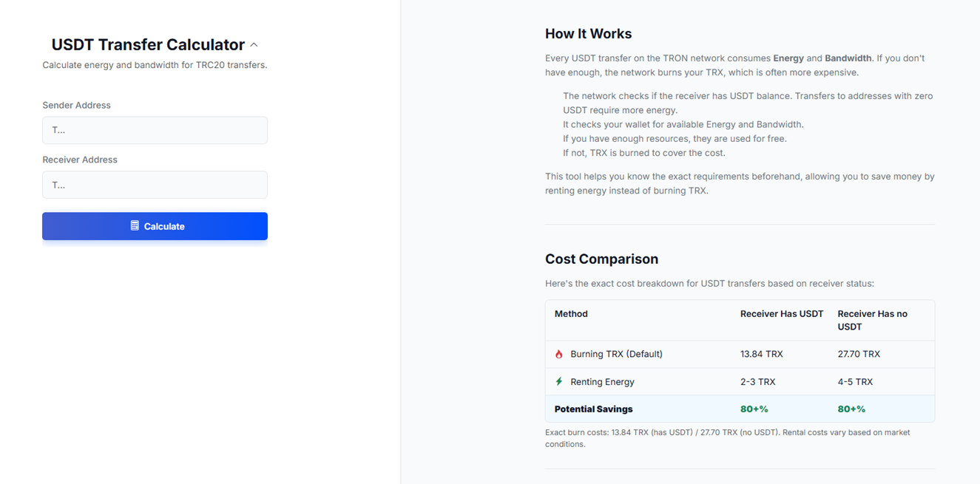Click the Potential Savings row label

point(593,409)
